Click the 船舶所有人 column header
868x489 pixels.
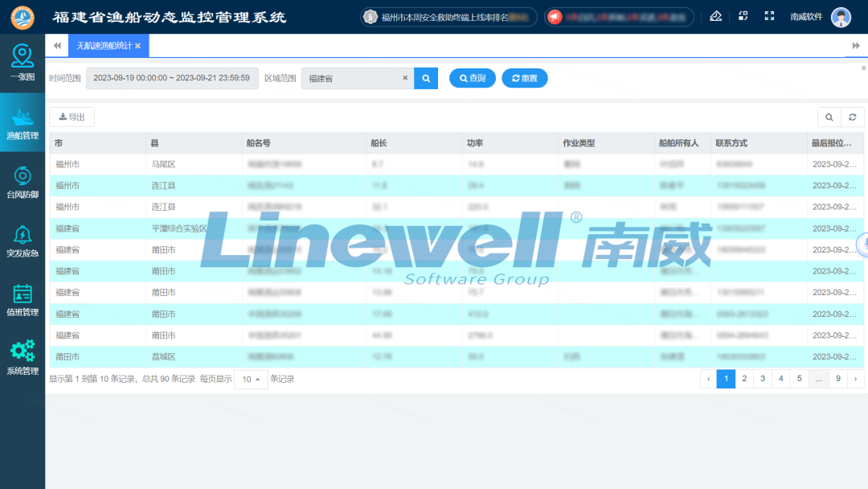pyautogui.click(x=682, y=143)
